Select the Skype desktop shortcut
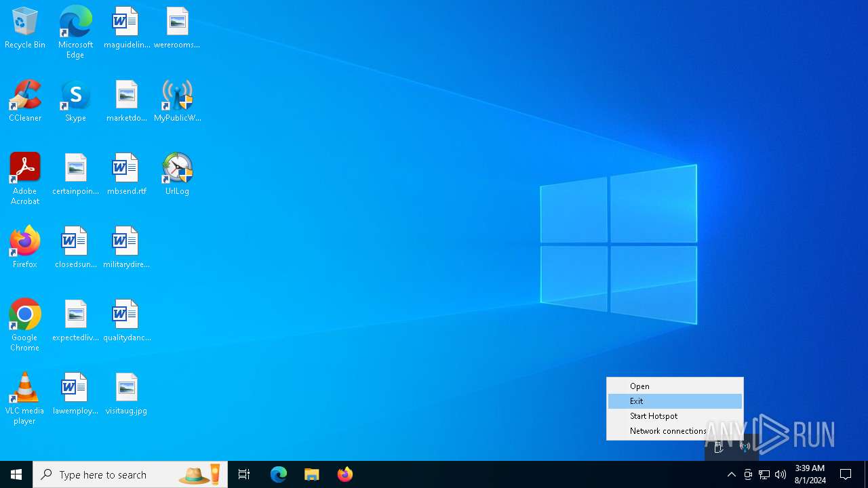 (x=75, y=102)
